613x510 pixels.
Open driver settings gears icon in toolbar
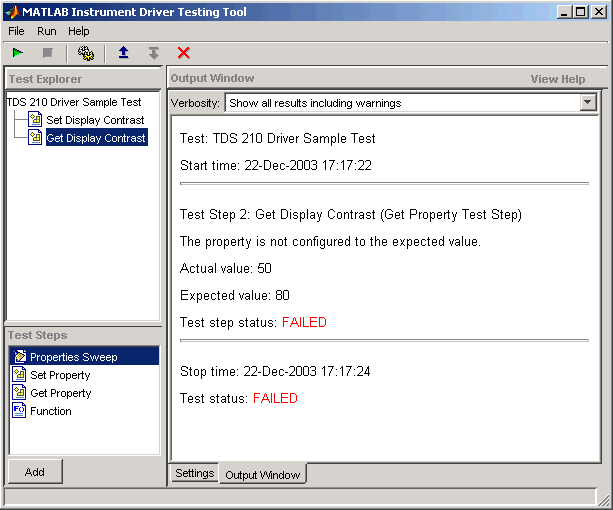[x=86, y=53]
